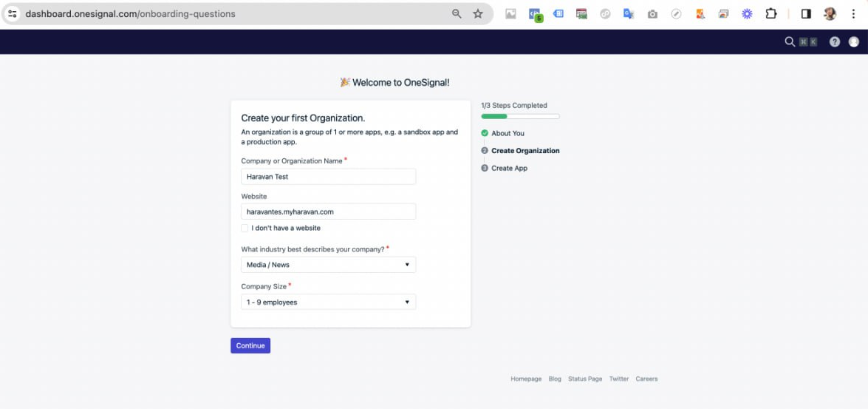This screenshot has width=868, height=409.
Task: Click the Website input field
Action: (328, 212)
